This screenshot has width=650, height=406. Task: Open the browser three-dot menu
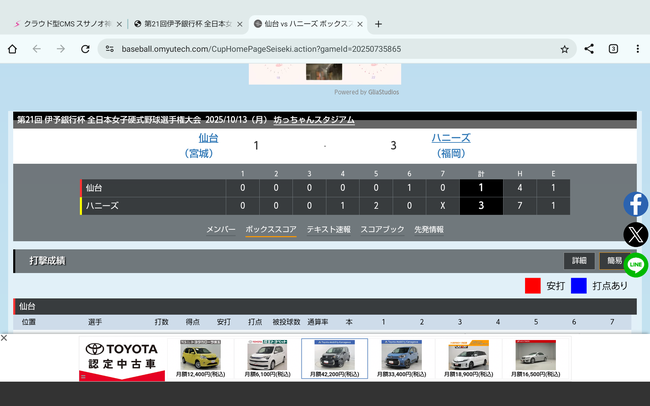coord(637,48)
